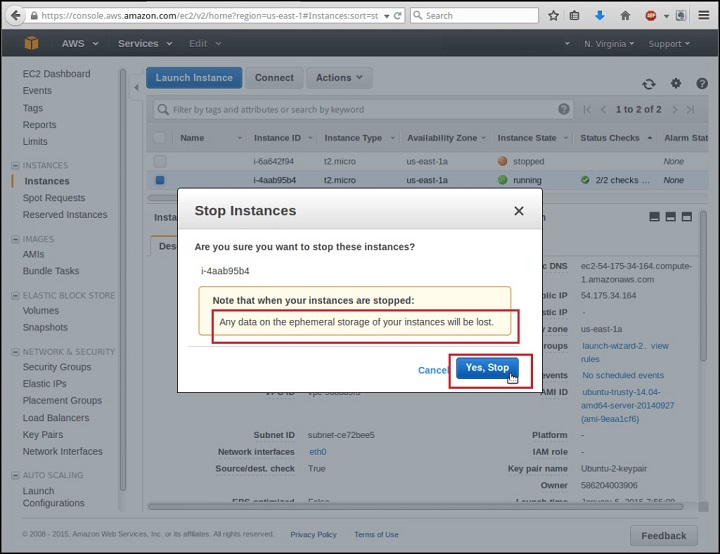The image size is (720, 554).
Task: Open the Feedback button
Action: click(664, 536)
